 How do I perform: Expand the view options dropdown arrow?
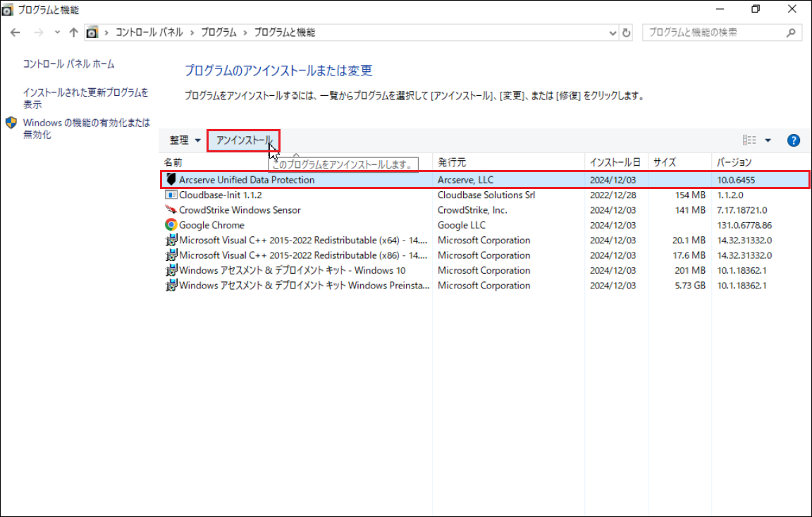(768, 140)
